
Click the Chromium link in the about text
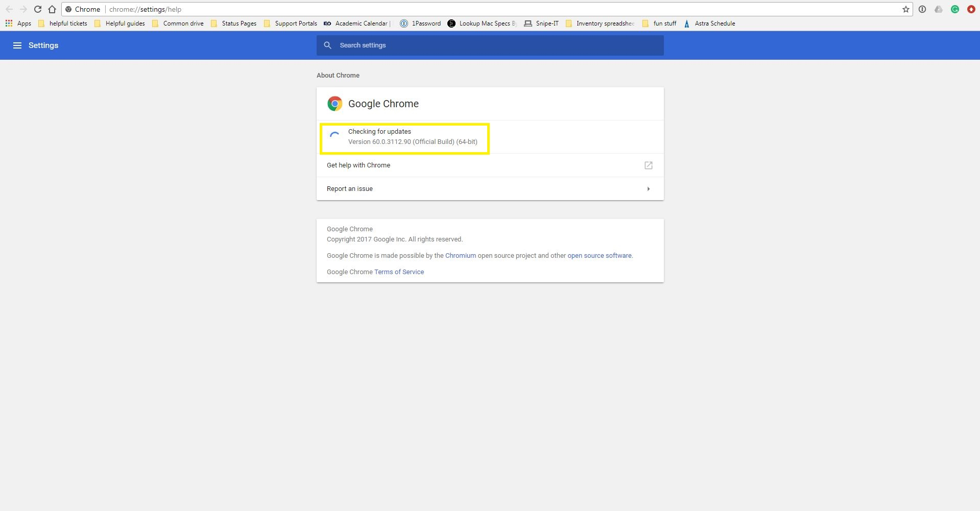click(x=461, y=255)
